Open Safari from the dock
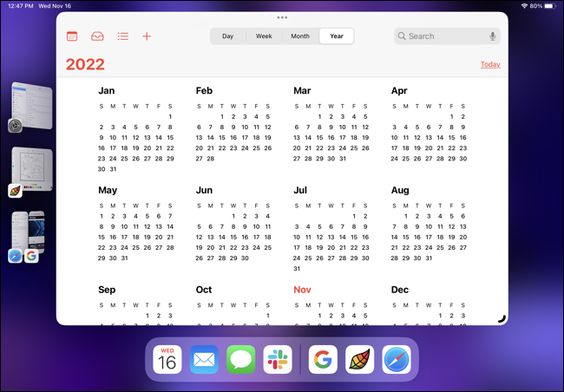This screenshot has height=392, width=564. coord(397,359)
